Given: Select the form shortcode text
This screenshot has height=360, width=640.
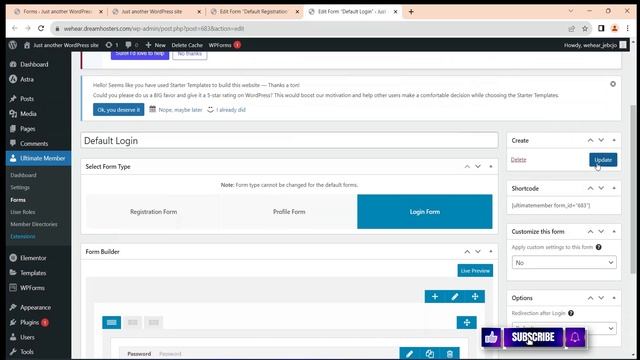Looking at the screenshot, I should click(x=551, y=205).
